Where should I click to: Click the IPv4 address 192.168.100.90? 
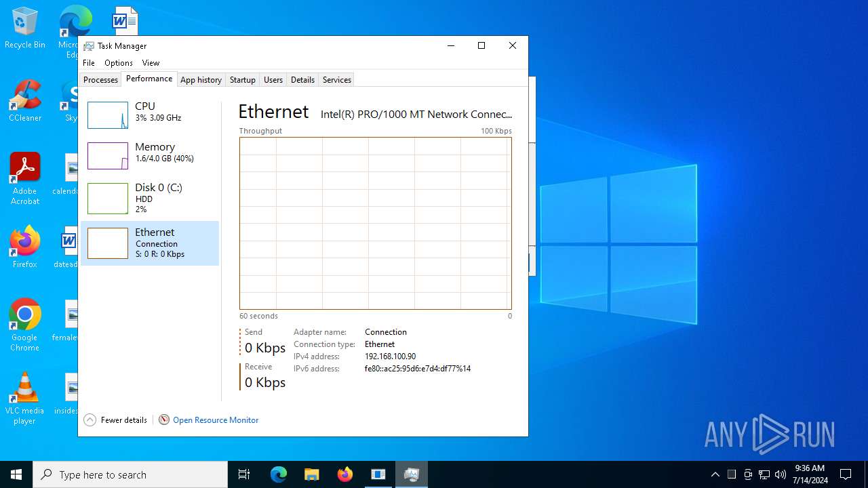pos(390,357)
